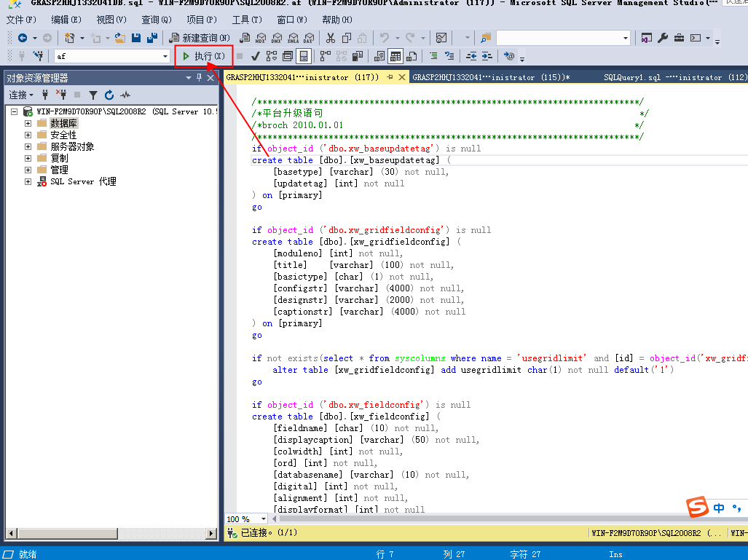Click the Parse checkmark icon in toolbar
The width and height of the screenshot is (748, 560).
coord(256,56)
